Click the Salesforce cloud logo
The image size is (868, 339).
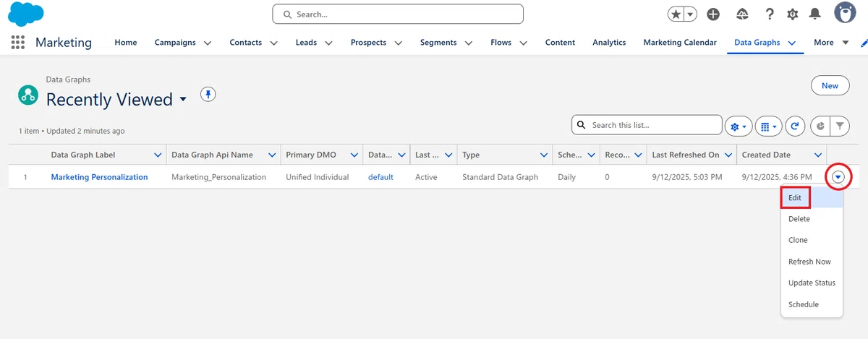click(x=26, y=14)
